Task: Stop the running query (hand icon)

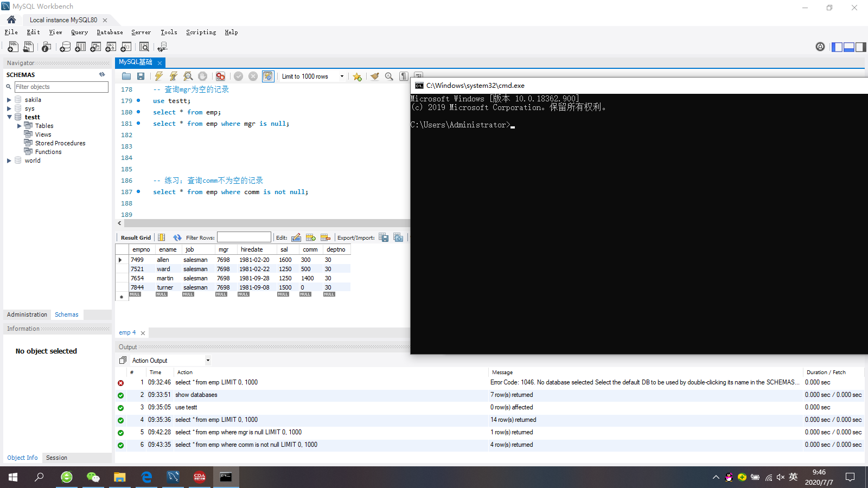Action: click(202, 76)
